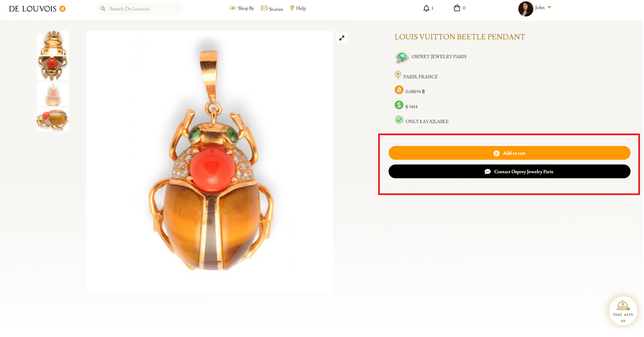Expand the product image to fullscreen
This screenshot has width=644, height=337.
coord(342,38)
